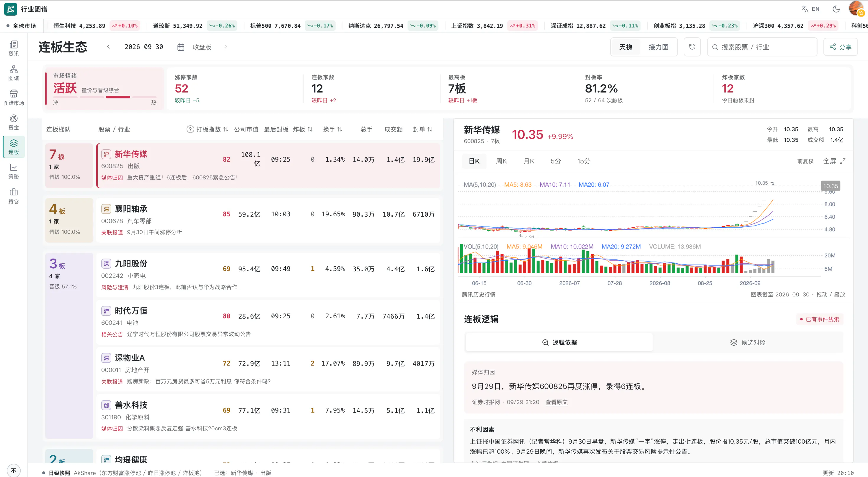This screenshot has width=868, height=477.
Task: Open the calendar date picker icon
Action: pos(181,47)
